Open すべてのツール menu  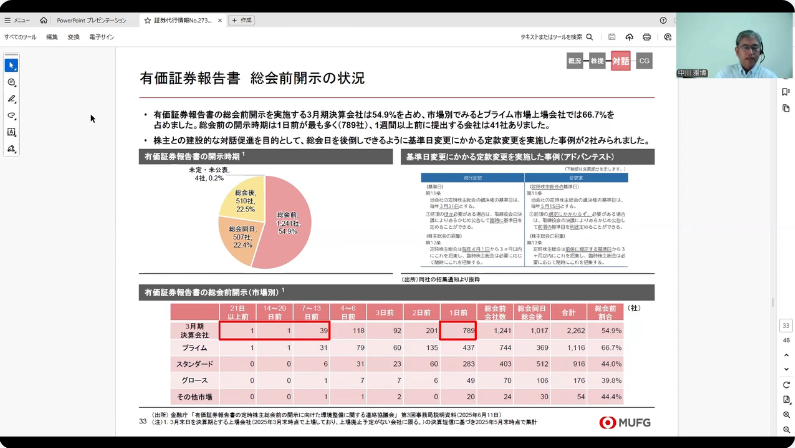click(20, 37)
